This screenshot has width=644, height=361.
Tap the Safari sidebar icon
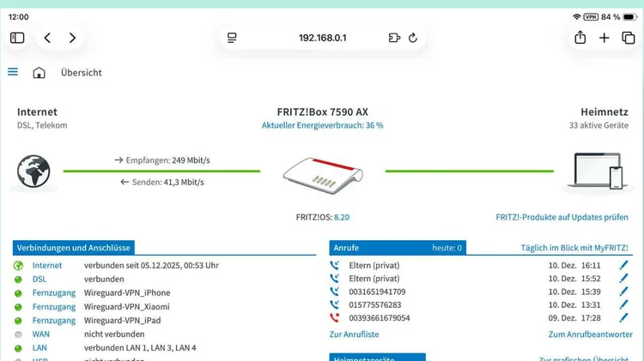point(17,38)
